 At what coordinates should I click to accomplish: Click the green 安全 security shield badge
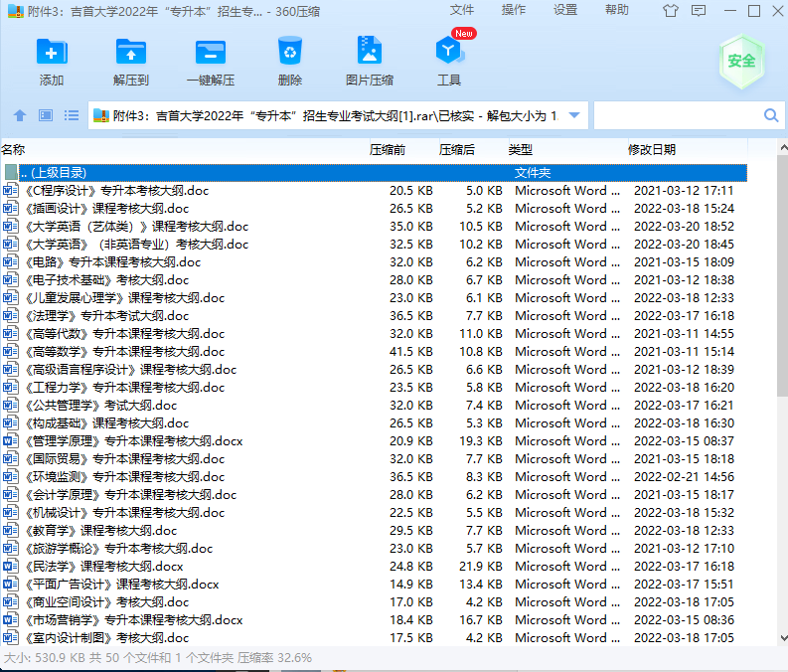click(x=741, y=61)
